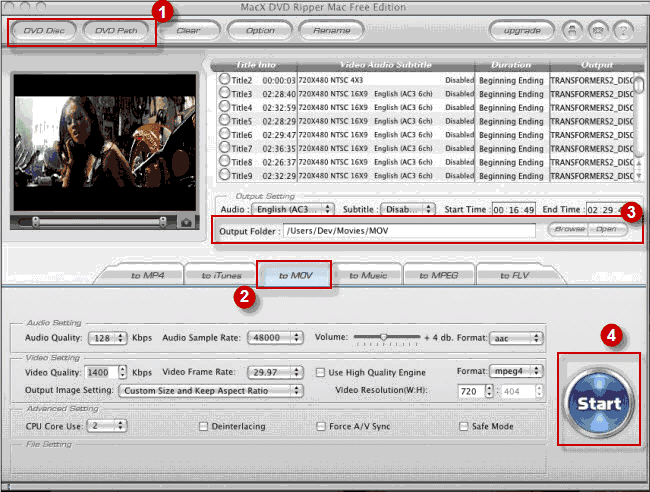
Task: Take a snapshot with the camera icon
Action: tap(186, 223)
